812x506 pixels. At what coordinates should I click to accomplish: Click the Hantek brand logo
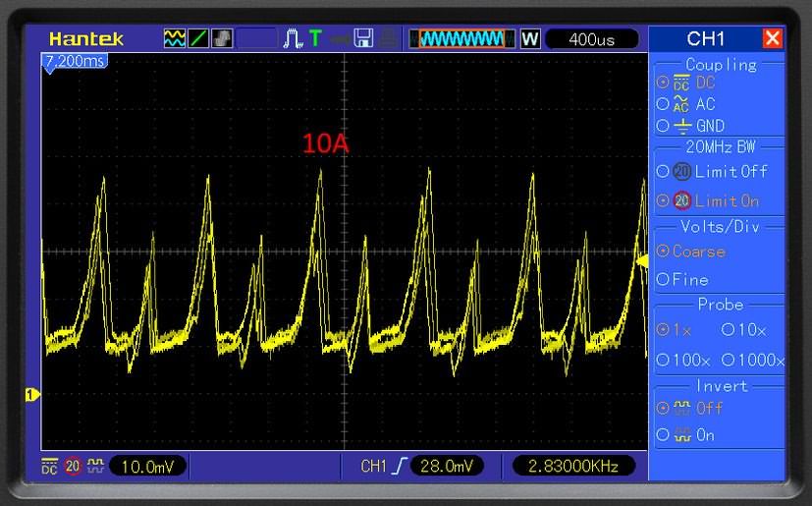point(86,39)
